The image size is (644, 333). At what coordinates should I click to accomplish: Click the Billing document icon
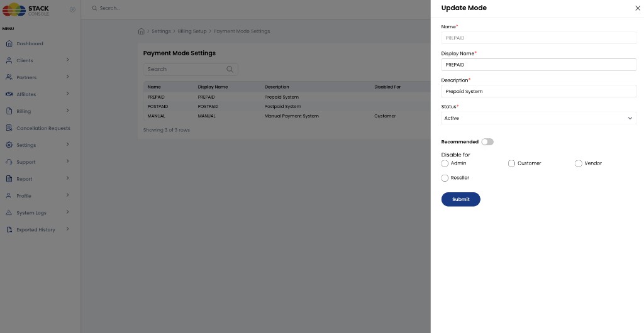(9, 111)
